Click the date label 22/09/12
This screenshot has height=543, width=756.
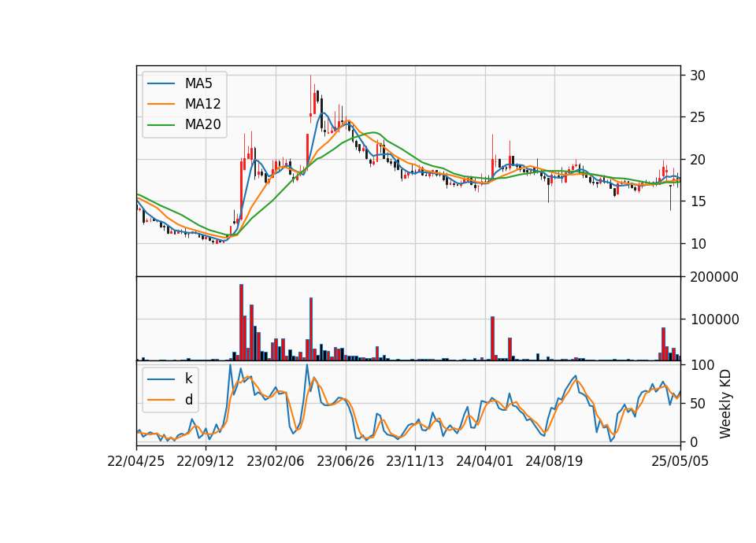(206, 462)
